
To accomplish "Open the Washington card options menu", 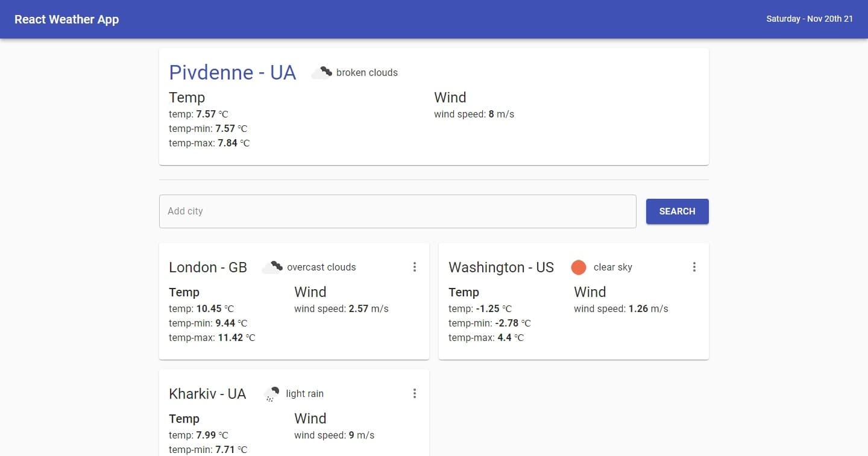I will point(694,267).
